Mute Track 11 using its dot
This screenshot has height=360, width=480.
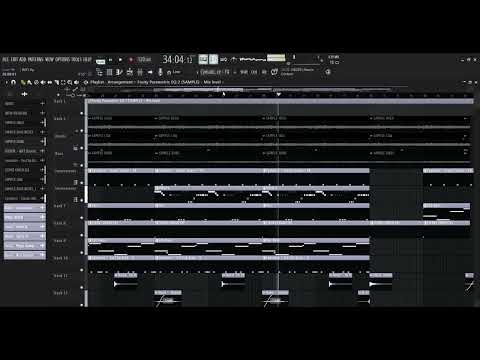[82, 287]
